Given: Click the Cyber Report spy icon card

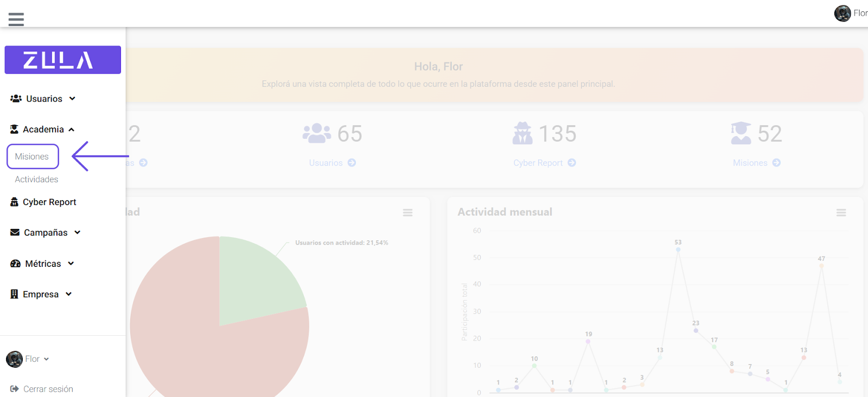Looking at the screenshot, I should (522, 133).
